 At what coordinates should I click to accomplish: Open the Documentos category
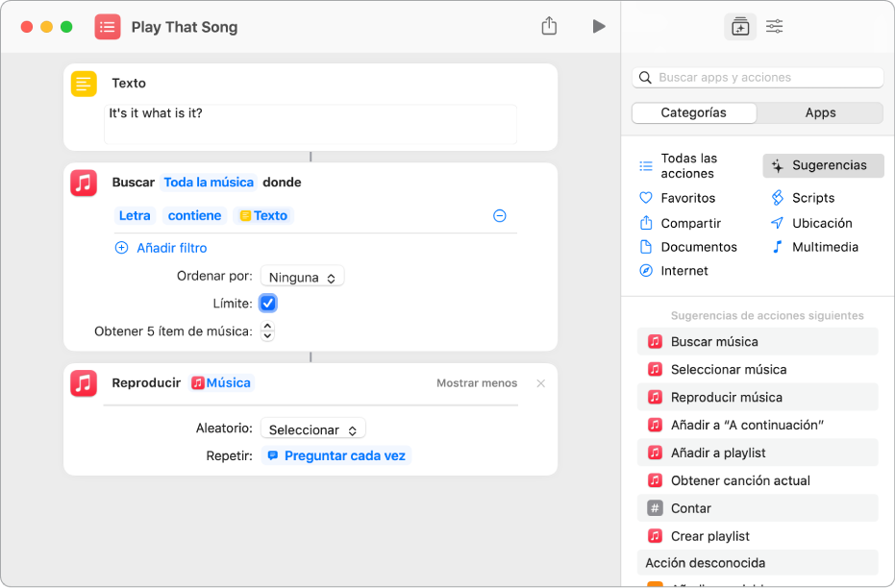click(688, 247)
